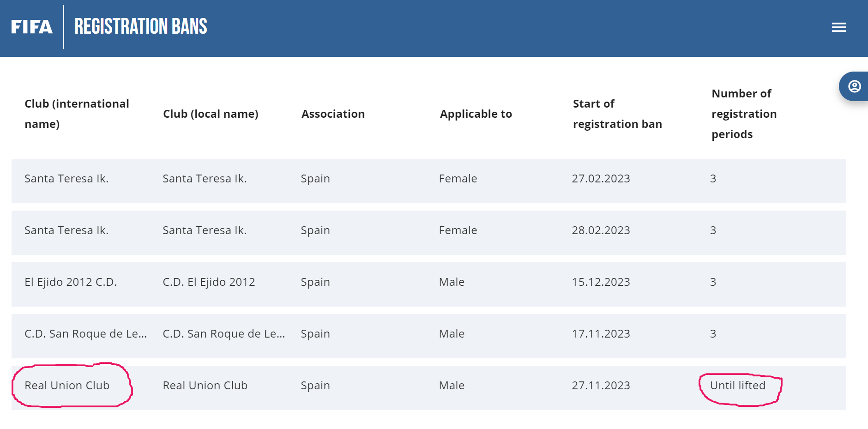Click the Association column header
The width and height of the screenshot is (868, 429).
coord(333,114)
